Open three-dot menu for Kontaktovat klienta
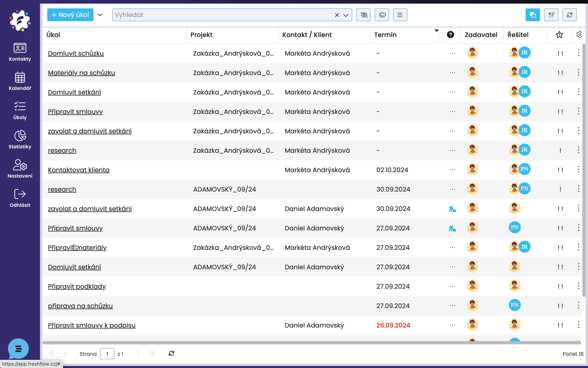The height and width of the screenshot is (368, 588). 578,169
